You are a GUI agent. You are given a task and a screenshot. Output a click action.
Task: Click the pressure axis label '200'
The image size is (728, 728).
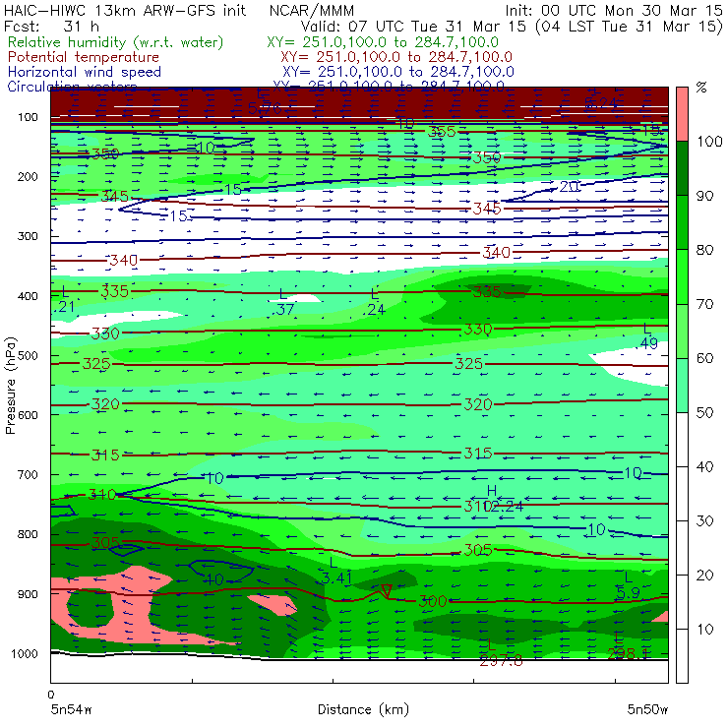coord(28,176)
